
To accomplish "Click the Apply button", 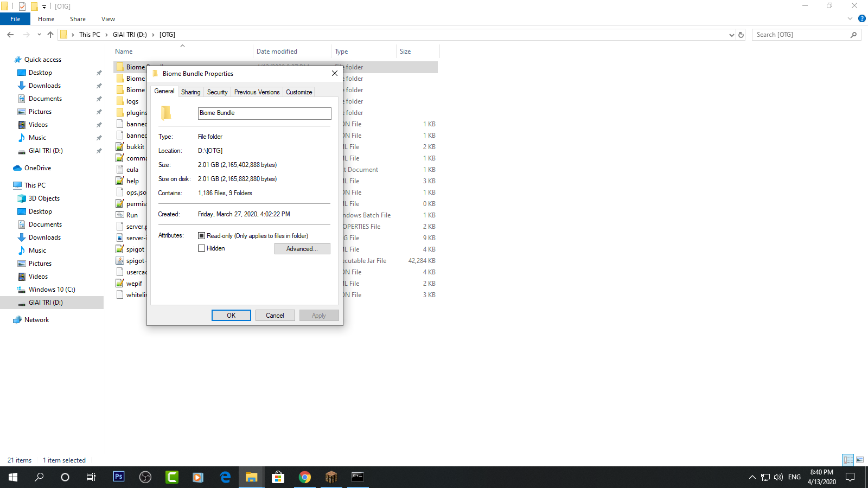I will click(x=319, y=316).
